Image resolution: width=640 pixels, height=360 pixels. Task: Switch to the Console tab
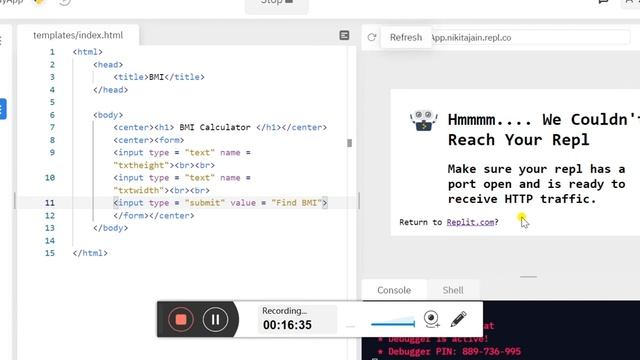[x=394, y=290]
